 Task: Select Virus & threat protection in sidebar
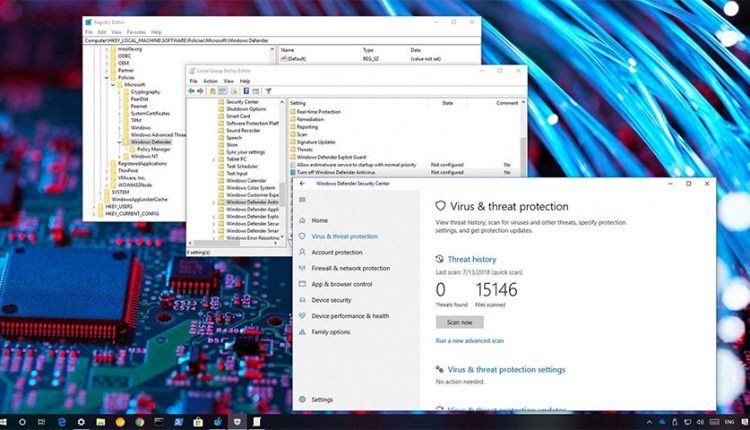click(x=344, y=236)
